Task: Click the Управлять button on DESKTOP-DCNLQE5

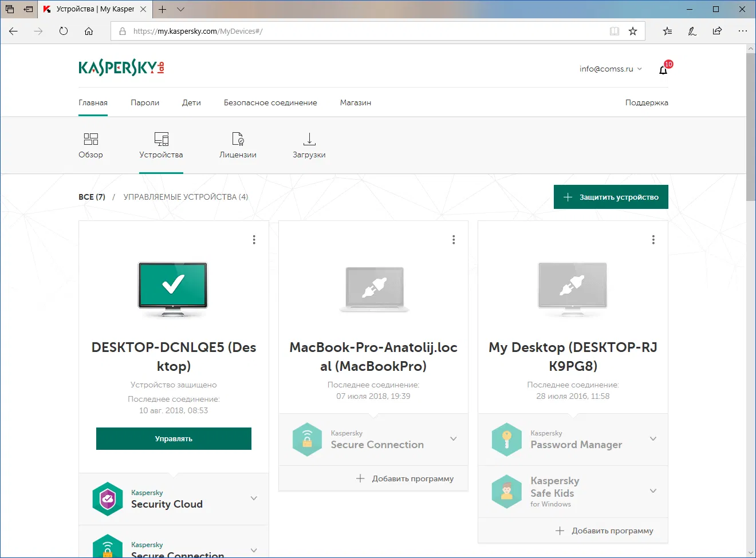Action: click(173, 438)
